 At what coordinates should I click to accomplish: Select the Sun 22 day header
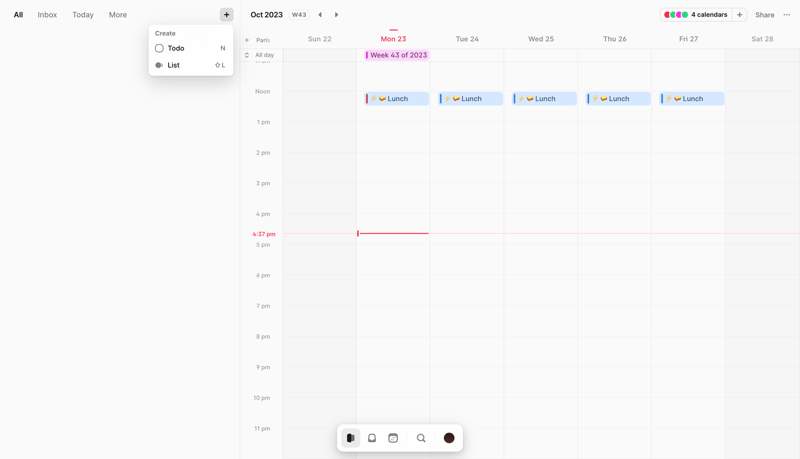[x=319, y=39]
